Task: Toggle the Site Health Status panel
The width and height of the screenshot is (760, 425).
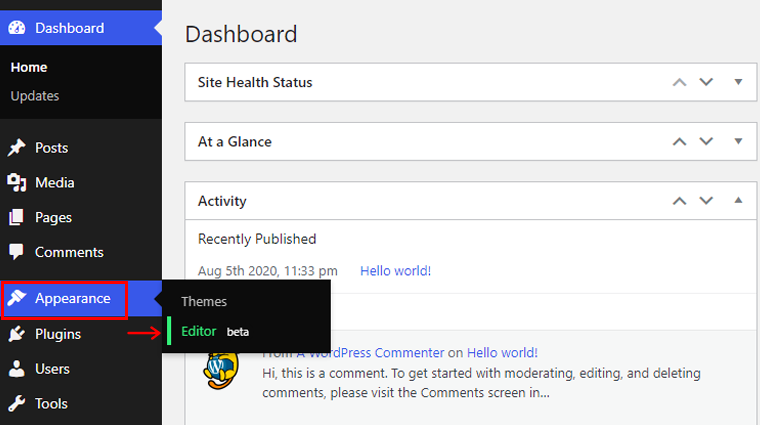Action: click(738, 82)
